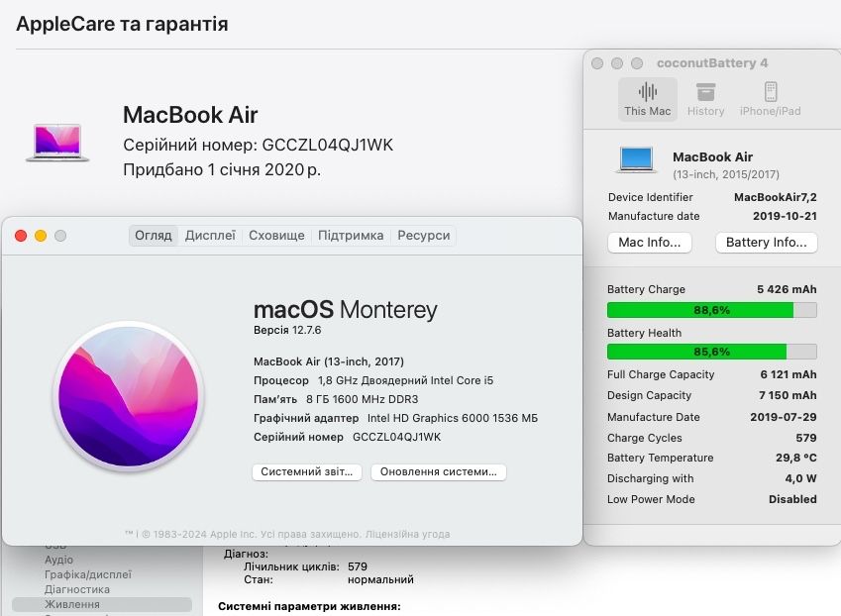This screenshot has width=841, height=616.
Task: Open the Сховище tab
Action: [276, 236]
